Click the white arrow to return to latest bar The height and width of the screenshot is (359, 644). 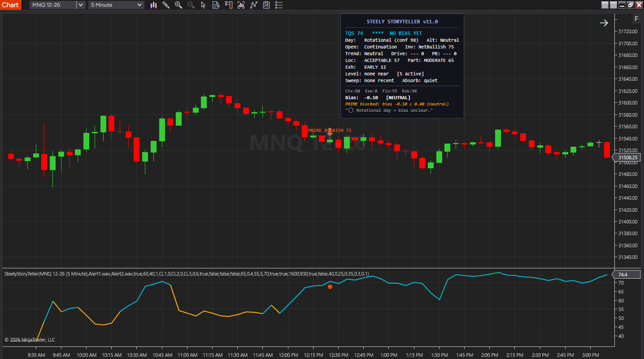point(604,23)
